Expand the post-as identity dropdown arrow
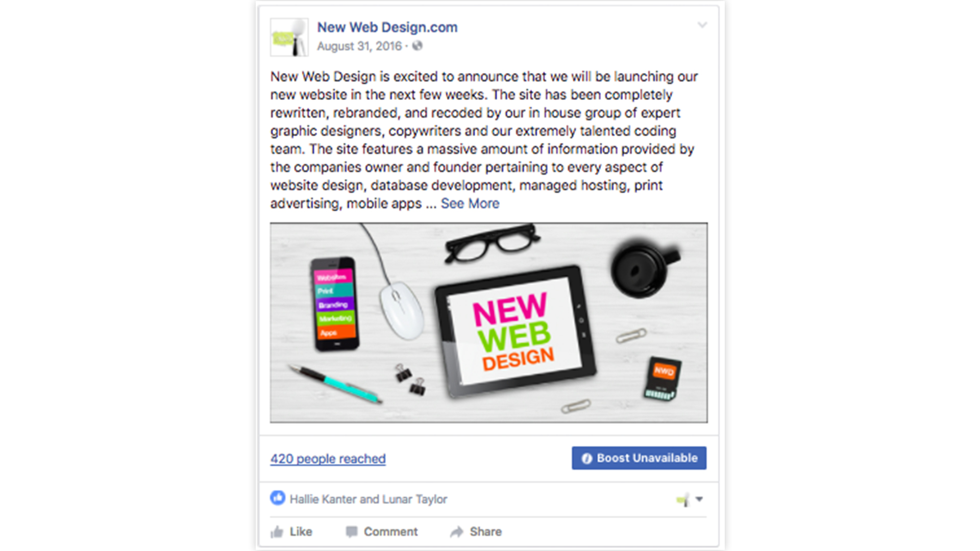Screen dimensions: 980x551 point(699,499)
